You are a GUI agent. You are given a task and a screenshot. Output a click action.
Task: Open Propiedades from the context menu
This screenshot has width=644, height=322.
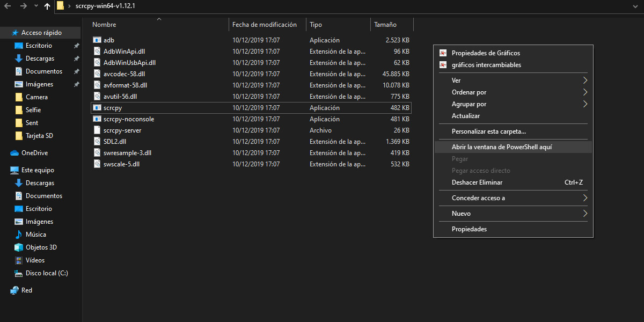coord(469,229)
